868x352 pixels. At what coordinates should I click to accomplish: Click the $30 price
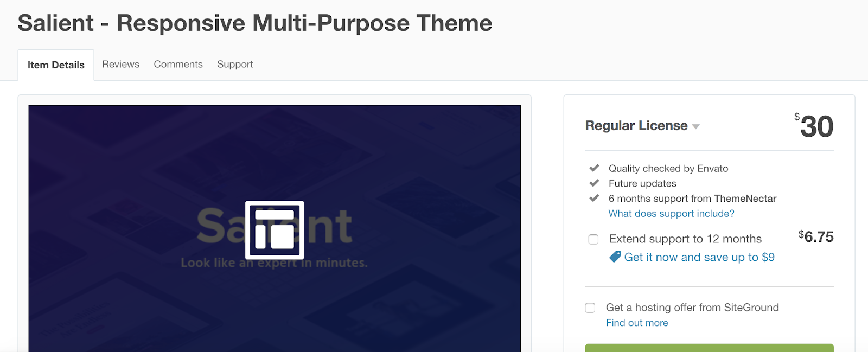click(814, 126)
